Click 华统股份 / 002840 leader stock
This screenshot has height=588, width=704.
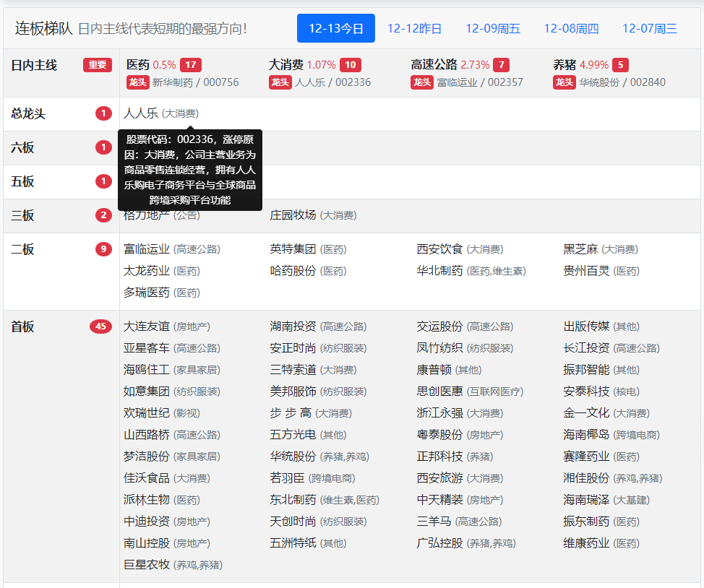tap(622, 82)
